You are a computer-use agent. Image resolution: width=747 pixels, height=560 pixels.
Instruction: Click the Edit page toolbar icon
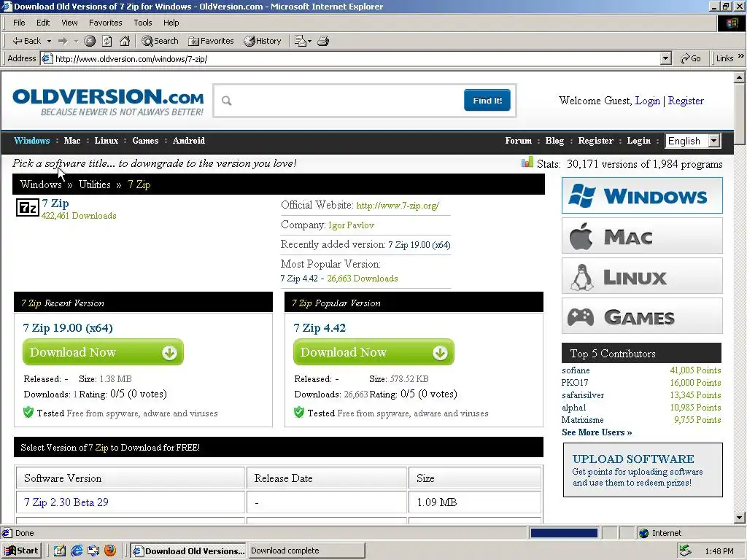point(300,41)
